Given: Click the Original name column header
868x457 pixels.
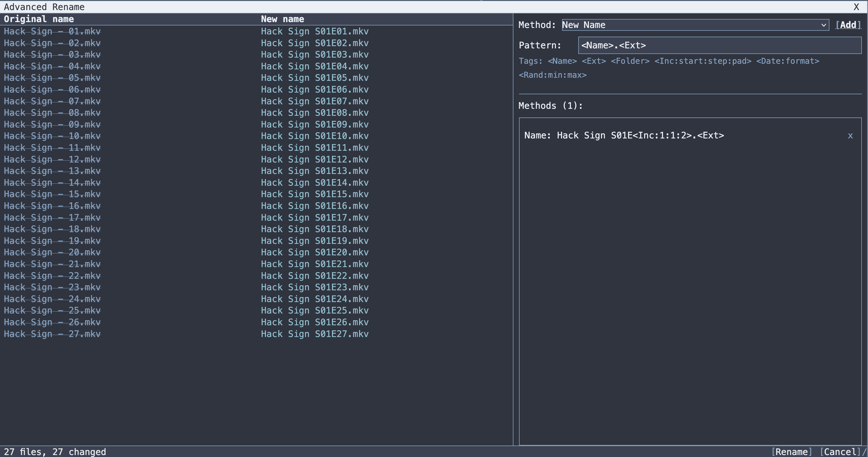Looking at the screenshot, I should click(39, 19).
